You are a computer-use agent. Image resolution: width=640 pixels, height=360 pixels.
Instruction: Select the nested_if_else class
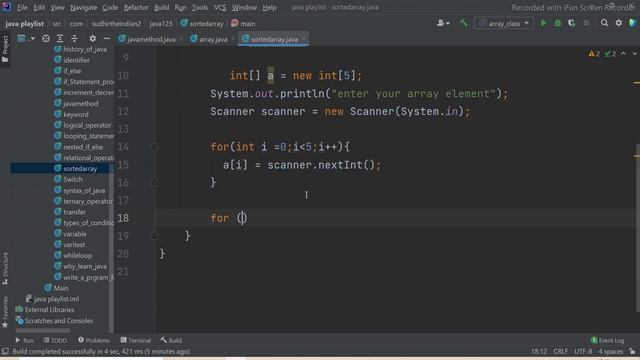pos(79,147)
